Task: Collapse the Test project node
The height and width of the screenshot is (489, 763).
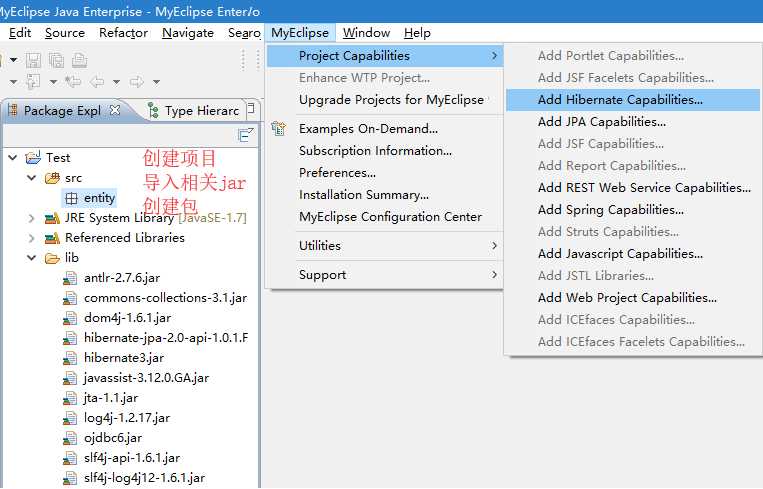Action: (x=13, y=158)
